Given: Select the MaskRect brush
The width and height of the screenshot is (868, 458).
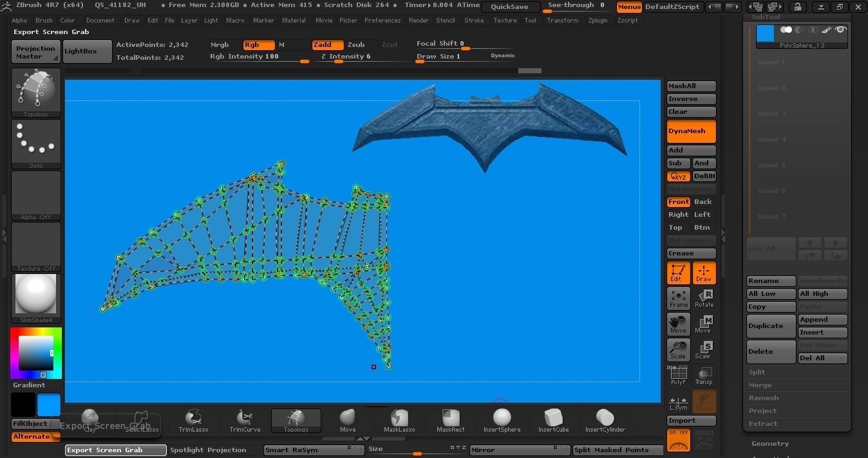Looking at the screenshot, I should point(451,421).
